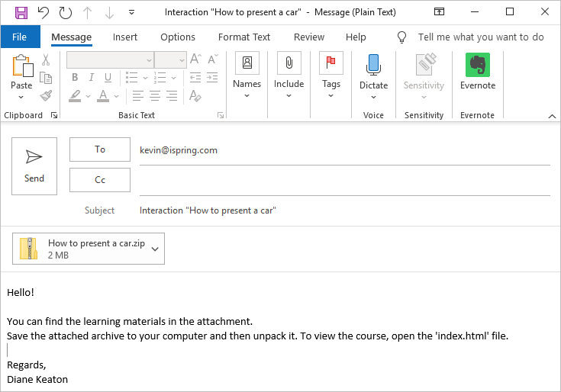The height and width of the screenshot is (392, 561).
Task: Click the empty Cc address field
Action: pos(344,182)
